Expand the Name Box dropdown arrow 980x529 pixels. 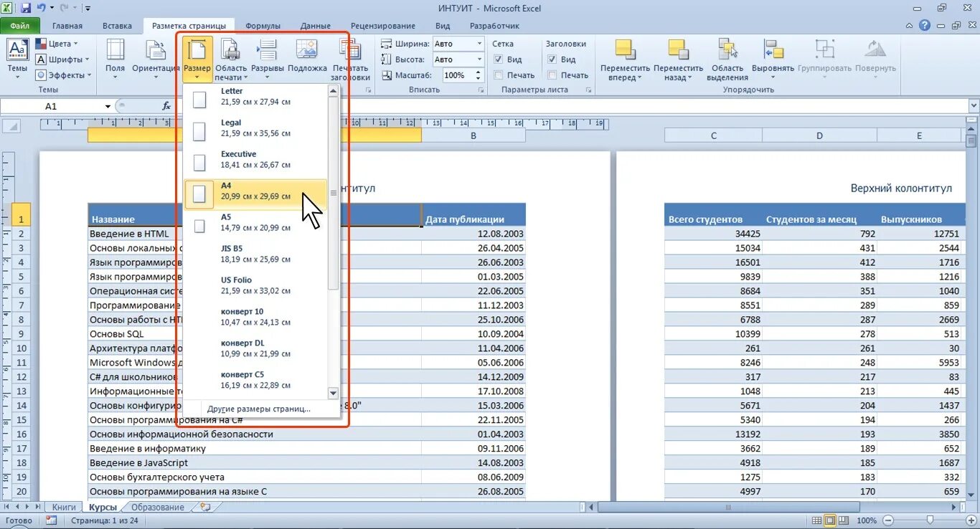108,106
